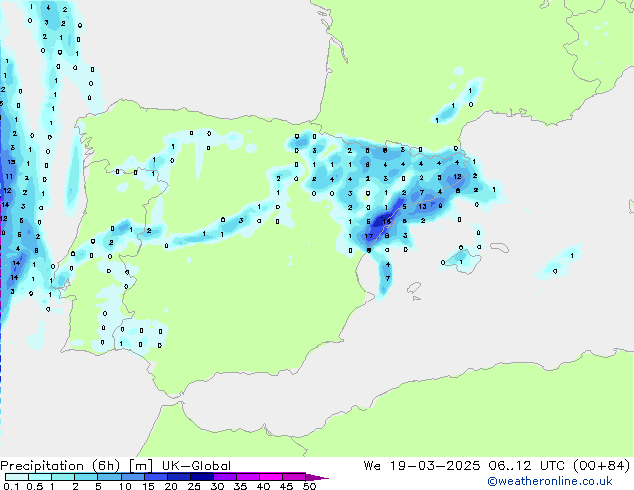
Task: Select the 1–2 legend color swatch
Action: point(63,477)
